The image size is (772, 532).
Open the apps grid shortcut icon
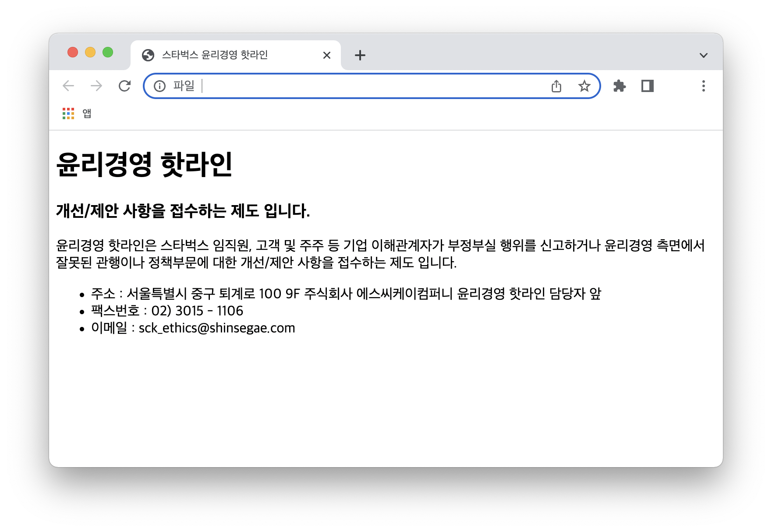point(68,113)
